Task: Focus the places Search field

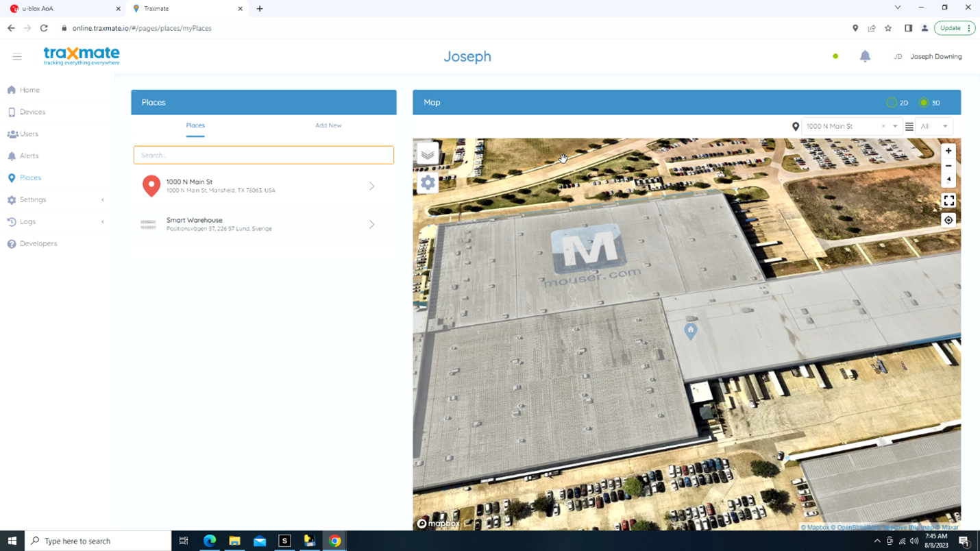Action: tap(264, 155)
